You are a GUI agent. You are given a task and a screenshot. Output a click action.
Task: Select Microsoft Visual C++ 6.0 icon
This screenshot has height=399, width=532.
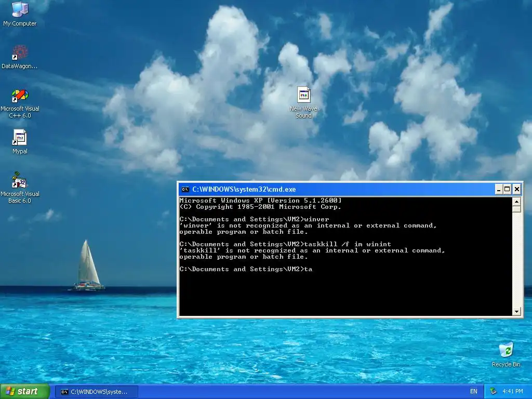click(20, 103)
